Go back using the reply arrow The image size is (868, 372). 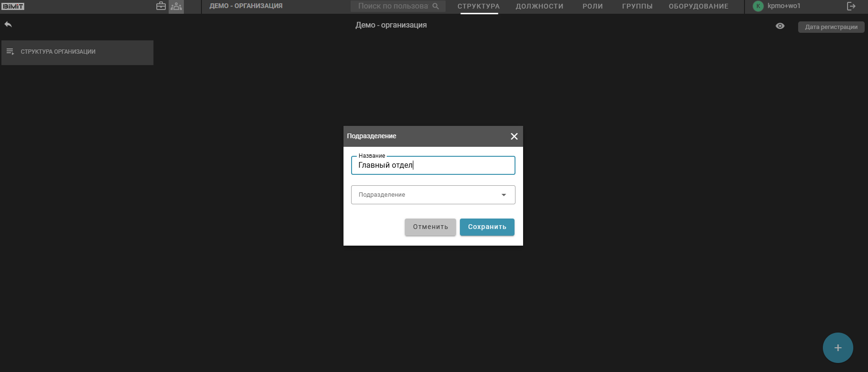coord(8,24)
